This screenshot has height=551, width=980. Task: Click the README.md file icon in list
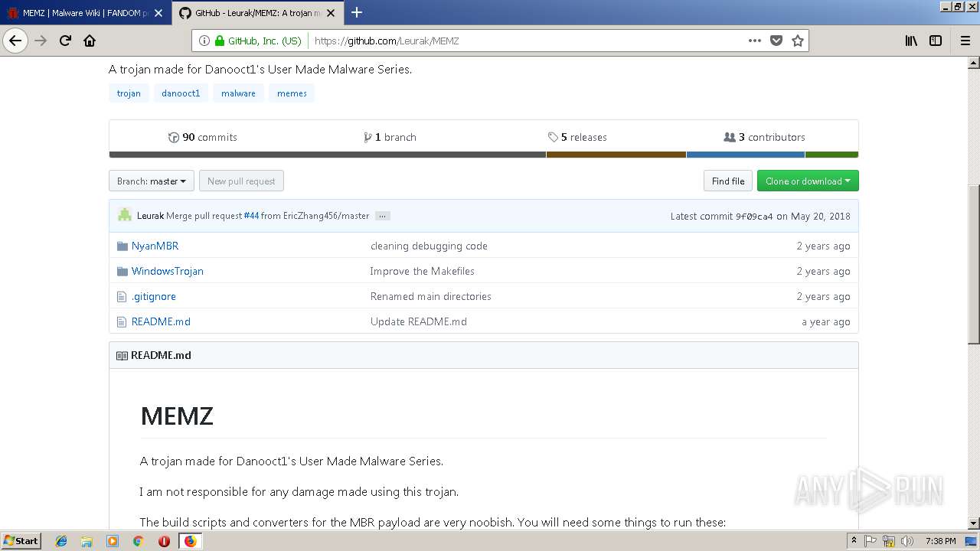121,321
